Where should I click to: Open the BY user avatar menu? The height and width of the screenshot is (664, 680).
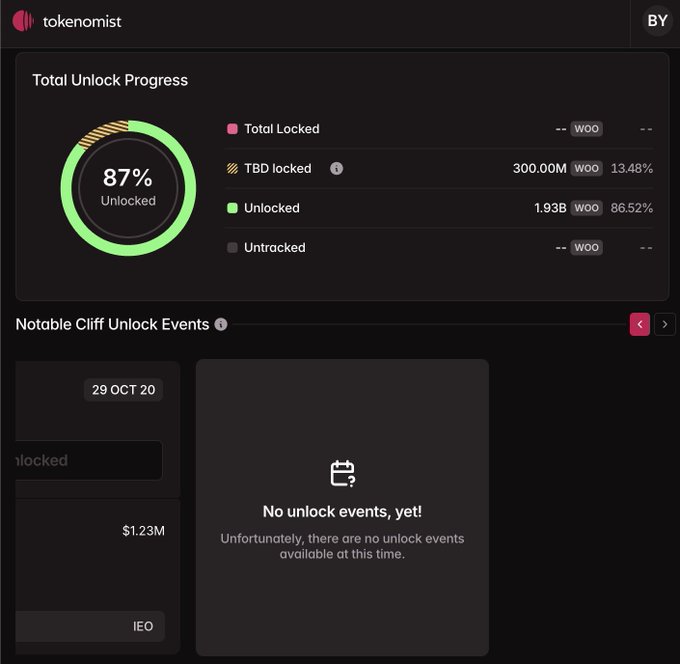[657, 21]
